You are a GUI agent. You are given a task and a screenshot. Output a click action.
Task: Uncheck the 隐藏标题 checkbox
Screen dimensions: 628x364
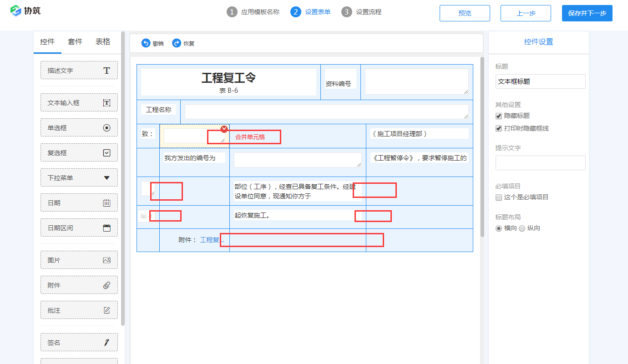[498, 115]
